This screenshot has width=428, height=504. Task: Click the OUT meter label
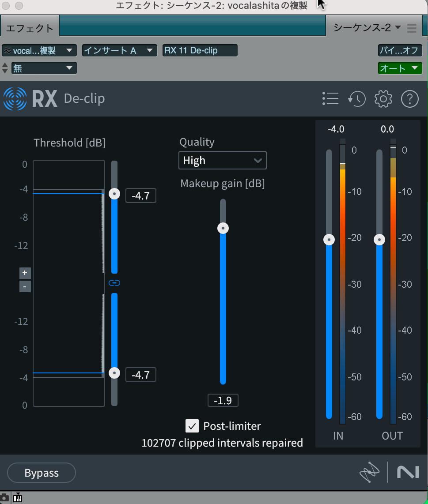tap(392, 436)
